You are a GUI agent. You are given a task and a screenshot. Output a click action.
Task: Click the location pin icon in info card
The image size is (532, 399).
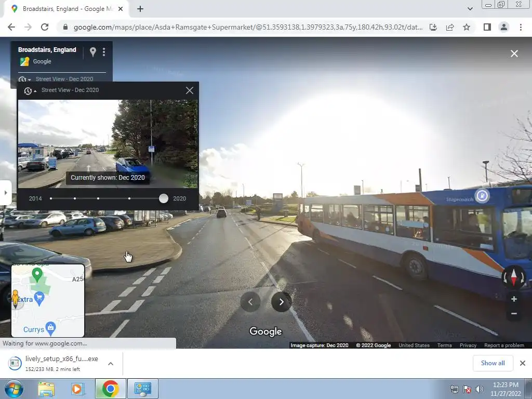[x=92, y=52]
